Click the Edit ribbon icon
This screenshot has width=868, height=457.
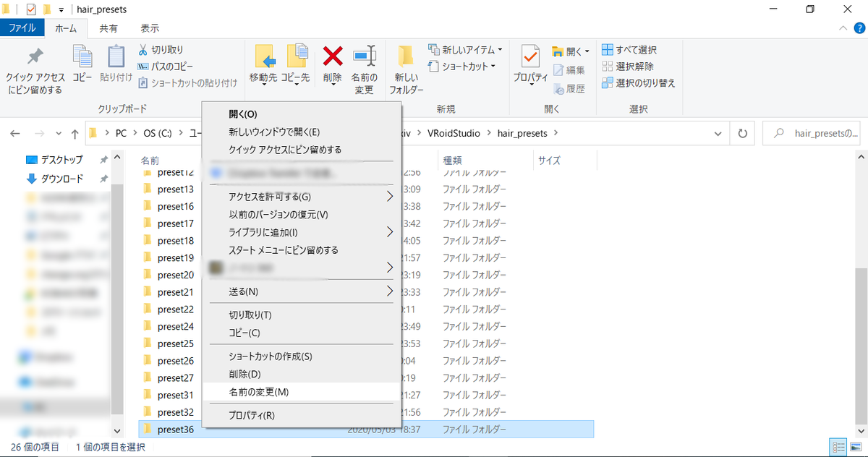[559, 70]
